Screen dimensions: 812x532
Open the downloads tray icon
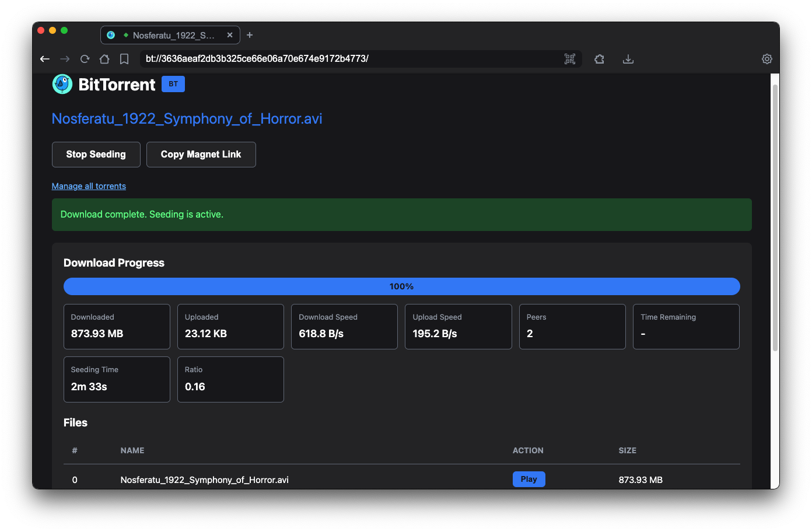pyautogui.click(x=628, y=59)
